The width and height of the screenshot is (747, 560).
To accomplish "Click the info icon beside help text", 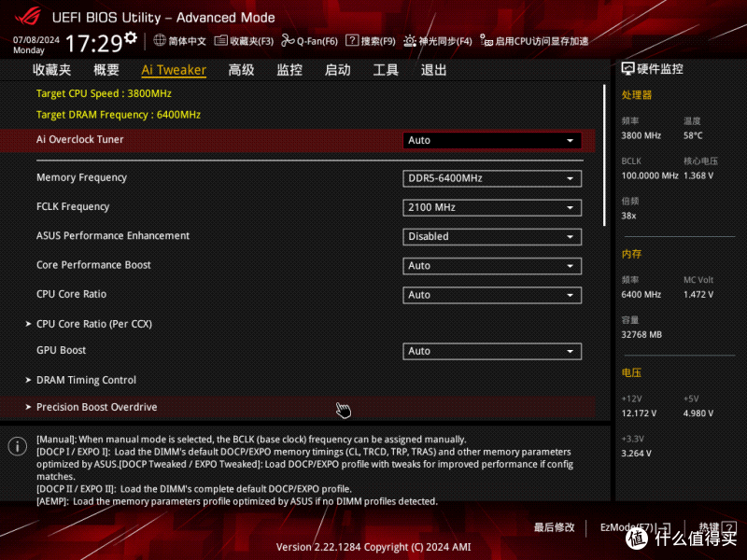I will point(18,446).
